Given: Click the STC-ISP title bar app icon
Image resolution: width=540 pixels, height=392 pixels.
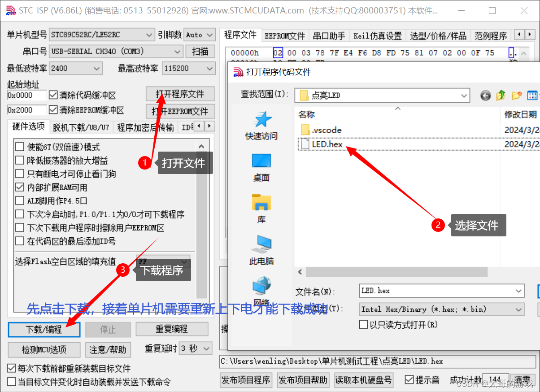Looking at the screenshot, I should pyautogui.click(x=11, y=10).
